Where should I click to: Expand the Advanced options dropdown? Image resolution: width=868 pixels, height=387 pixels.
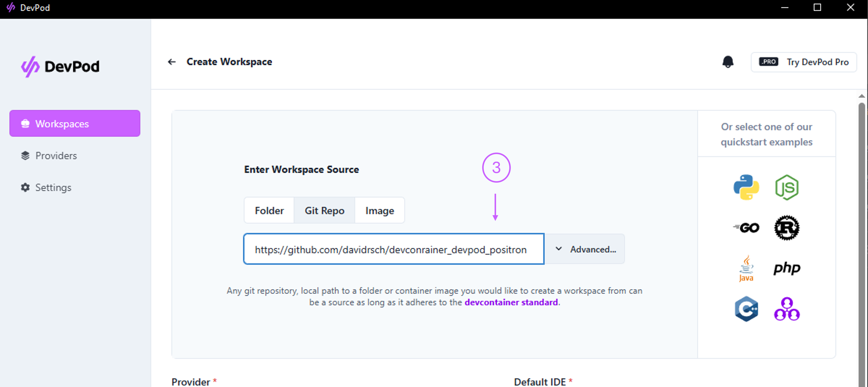click(x=585, y=249)
